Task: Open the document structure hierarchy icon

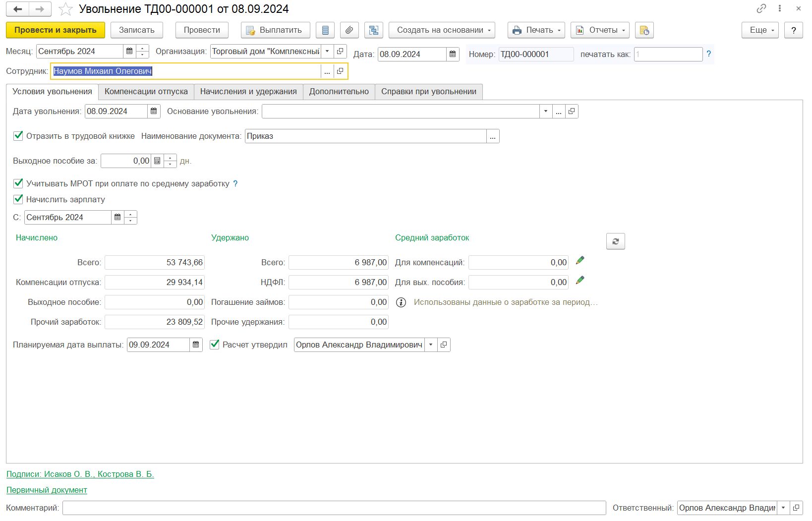Action: pyautogui.click(x=374, y=30)
